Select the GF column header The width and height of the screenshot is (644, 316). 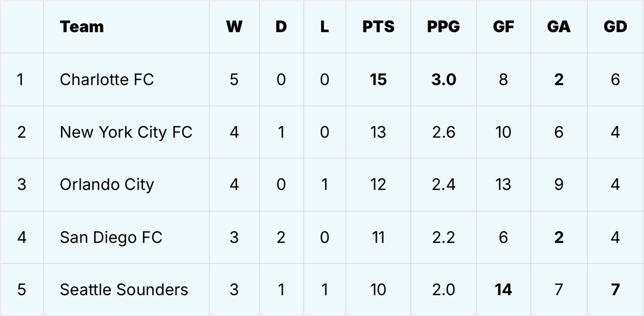[503, 27]
